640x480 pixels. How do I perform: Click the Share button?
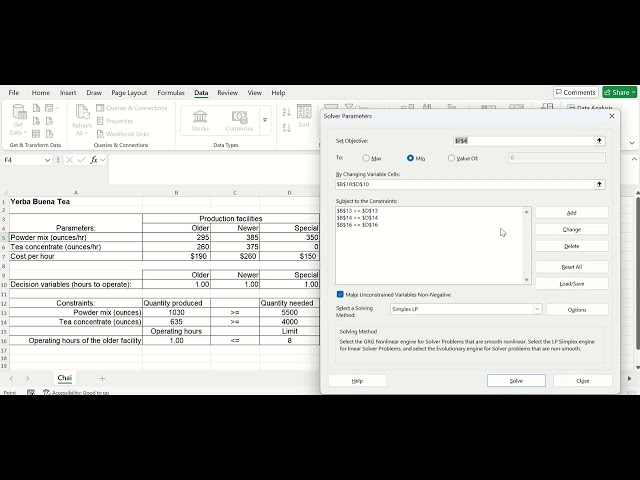point(620,92)
